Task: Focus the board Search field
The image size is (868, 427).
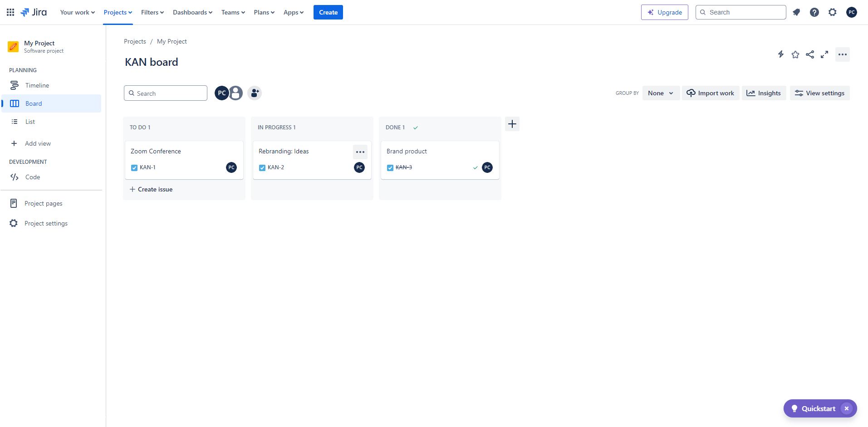Action: pos(166,93)
